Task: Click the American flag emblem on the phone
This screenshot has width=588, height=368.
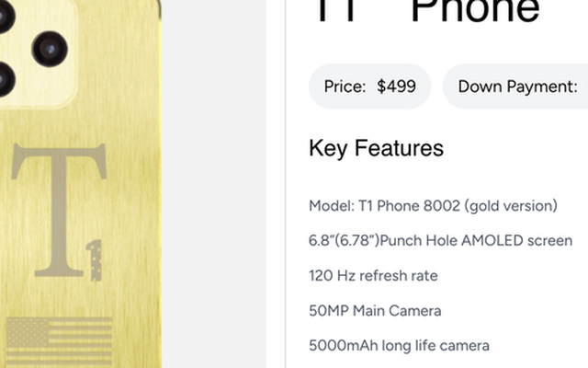Action: [x=60, y=341]
